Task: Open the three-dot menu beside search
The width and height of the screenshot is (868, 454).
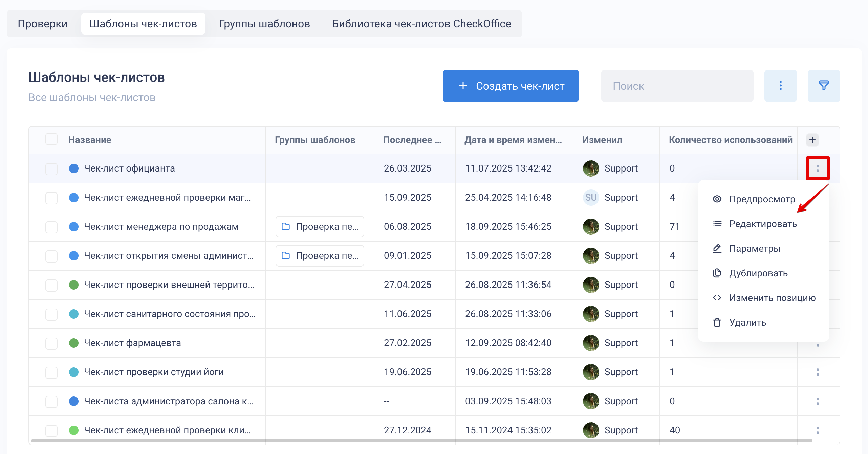Action: (780, 86)
